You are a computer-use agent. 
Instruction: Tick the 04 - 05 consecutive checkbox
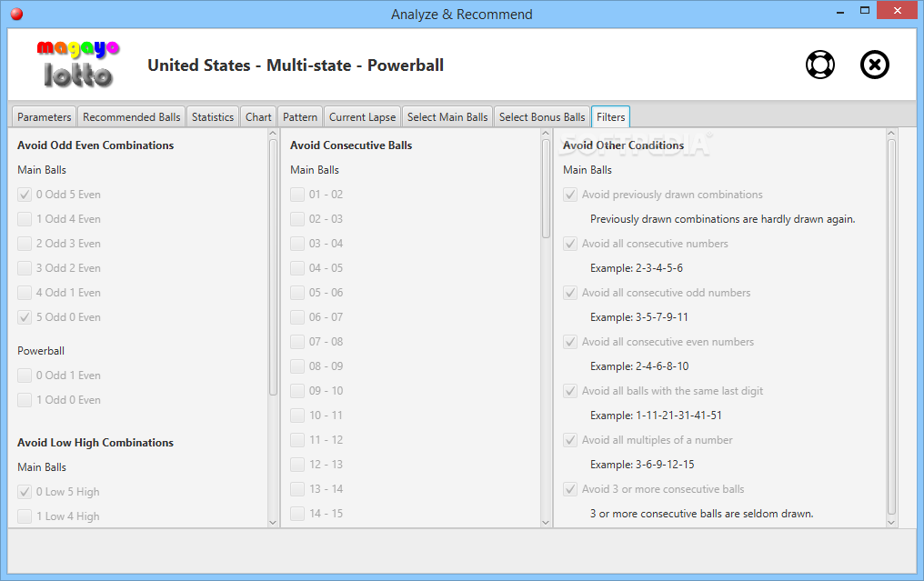297,268
